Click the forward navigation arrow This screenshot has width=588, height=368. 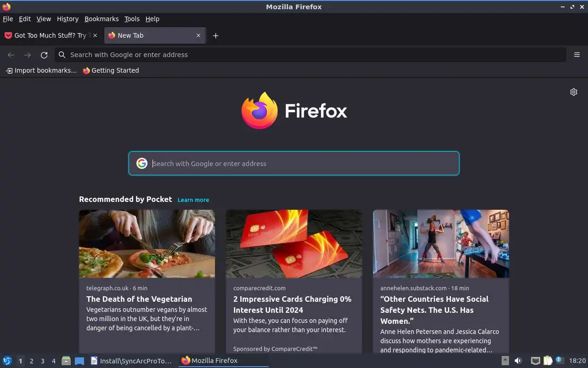[x=28, y=55]
